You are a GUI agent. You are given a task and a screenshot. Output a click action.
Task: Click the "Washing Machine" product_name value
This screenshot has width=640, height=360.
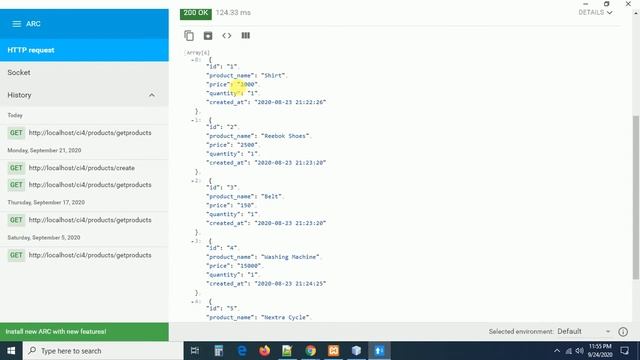290,257
